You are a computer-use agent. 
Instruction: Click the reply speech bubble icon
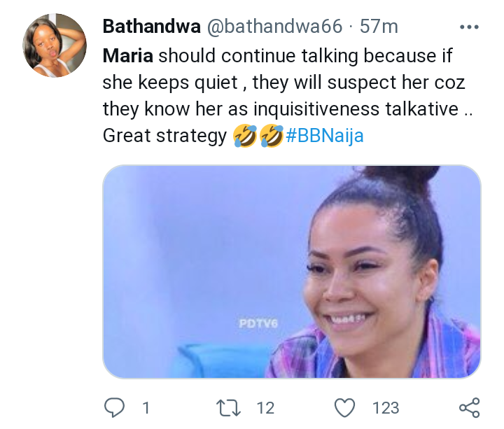point(115,407)
